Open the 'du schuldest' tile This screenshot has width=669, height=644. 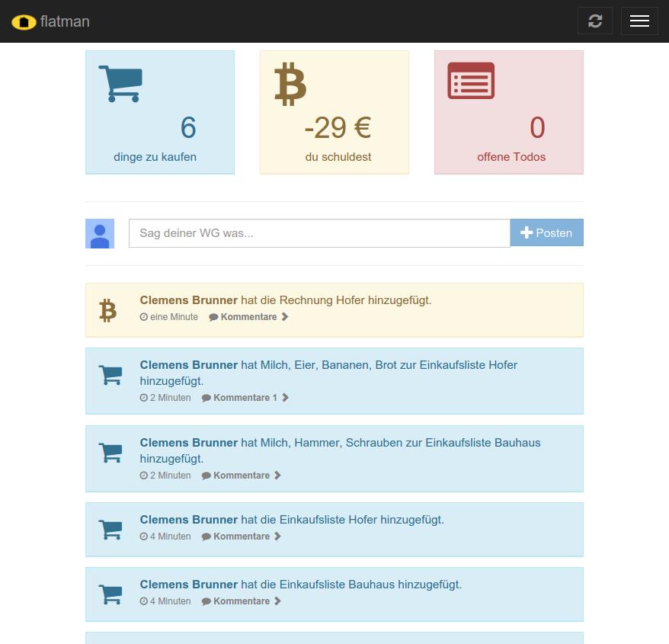click(334, 112)
